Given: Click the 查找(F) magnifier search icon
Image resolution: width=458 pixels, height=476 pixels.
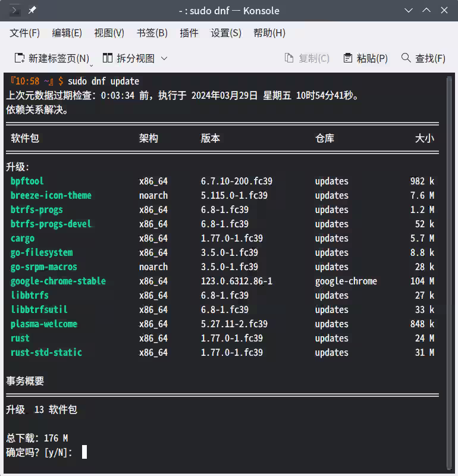Looking at the screenshot, I should click(405, 58).
